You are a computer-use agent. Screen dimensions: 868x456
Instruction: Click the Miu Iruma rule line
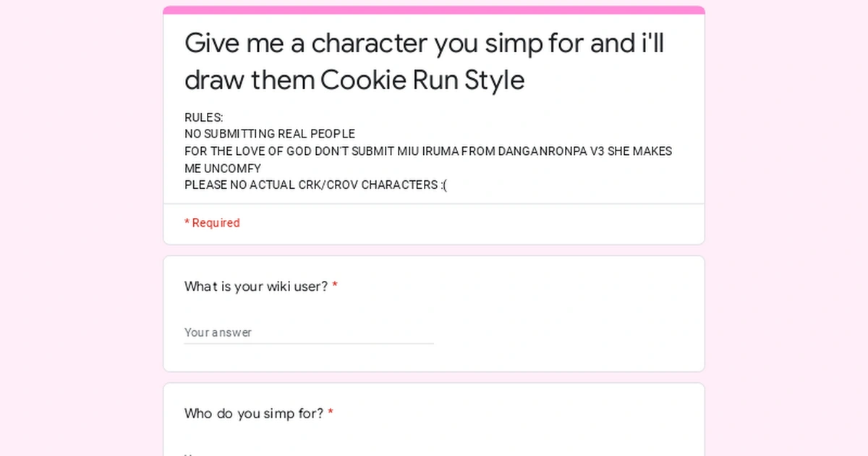coord(427,151)
